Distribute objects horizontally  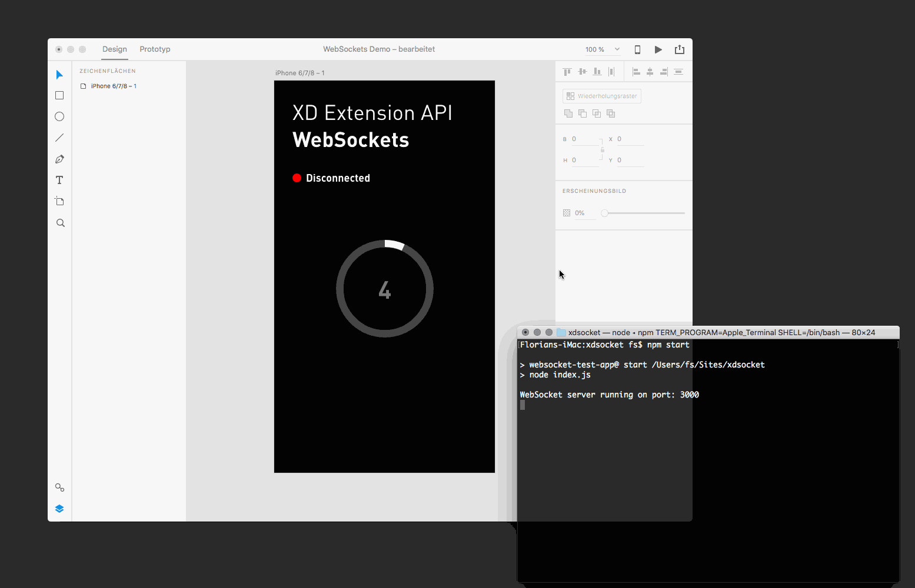click(611, 72)
